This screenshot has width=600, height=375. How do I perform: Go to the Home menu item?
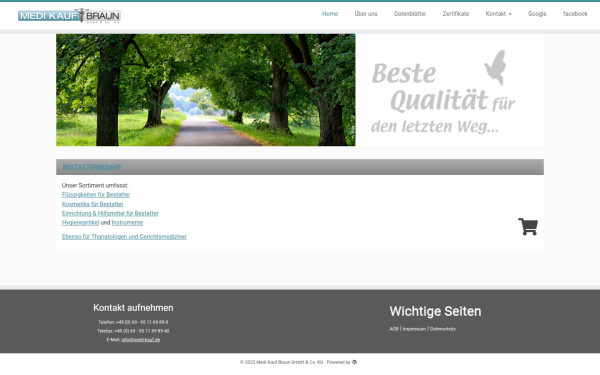(x=330, y=14)
